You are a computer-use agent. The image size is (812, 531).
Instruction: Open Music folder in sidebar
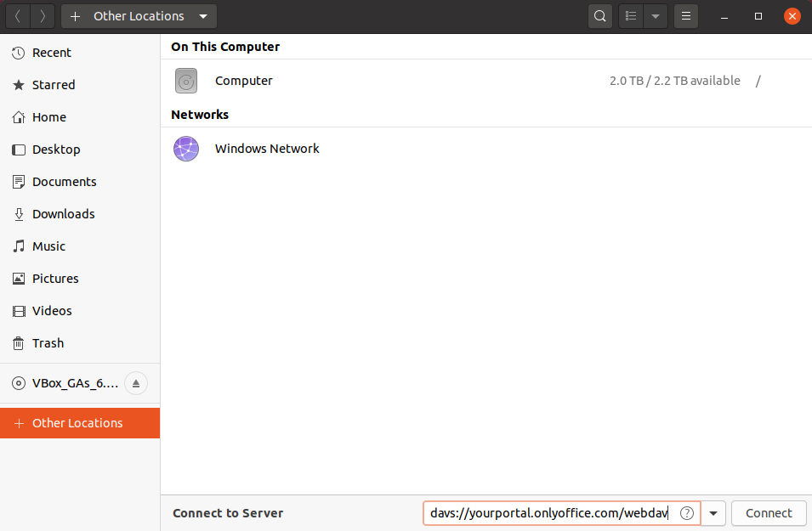80,246
